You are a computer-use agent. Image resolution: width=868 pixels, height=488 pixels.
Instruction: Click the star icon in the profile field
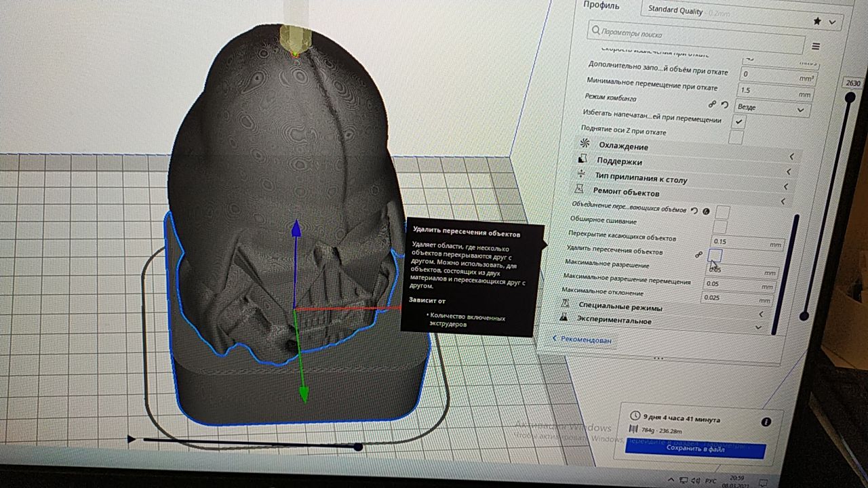click(x=816, y=22)
